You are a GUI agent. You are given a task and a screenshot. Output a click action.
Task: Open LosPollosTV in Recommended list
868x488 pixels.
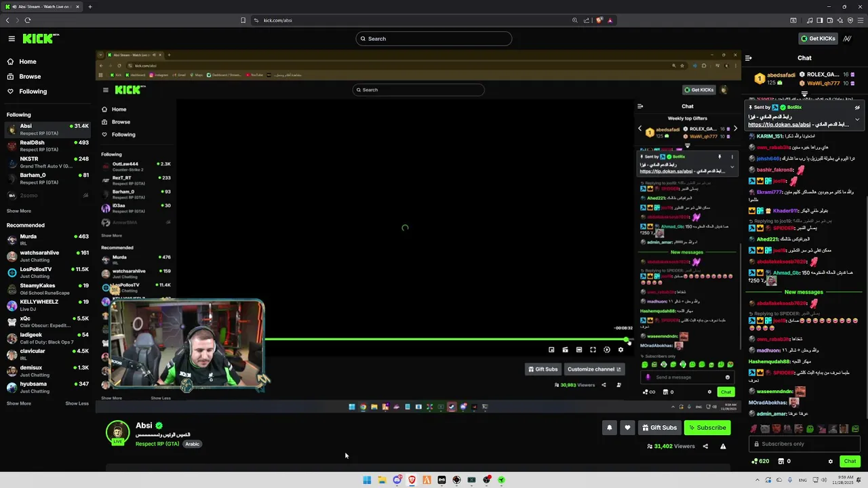coord(47,272)
